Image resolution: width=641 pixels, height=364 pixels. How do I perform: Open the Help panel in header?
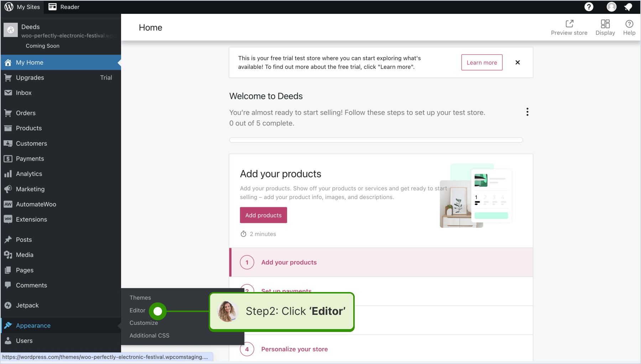click(629, 27)
